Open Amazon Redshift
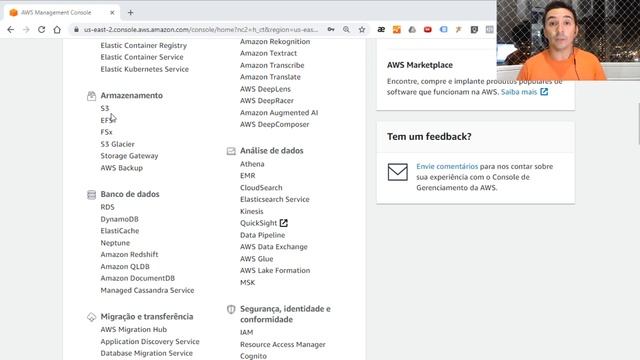 tap(129, 254)
